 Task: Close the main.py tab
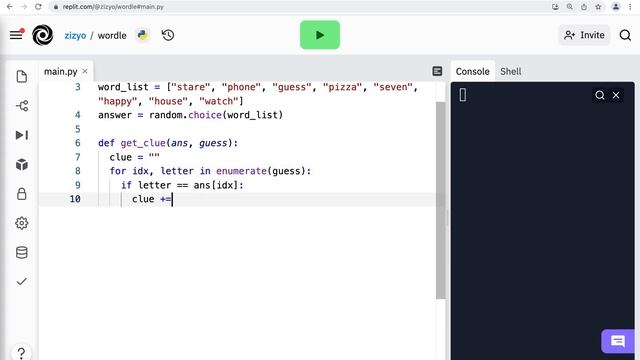coord(85,71)
